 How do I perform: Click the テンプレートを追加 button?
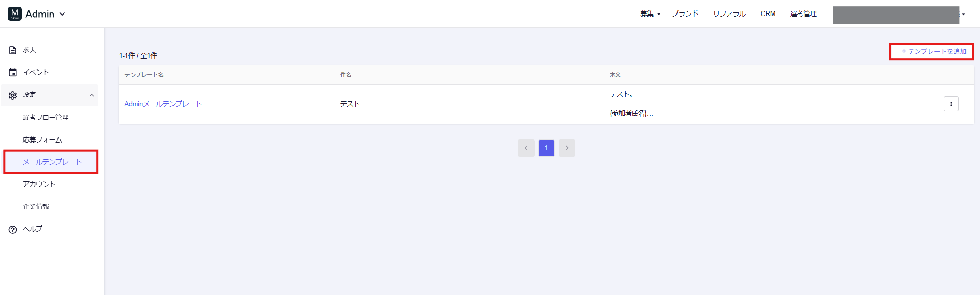click(933, 52)
